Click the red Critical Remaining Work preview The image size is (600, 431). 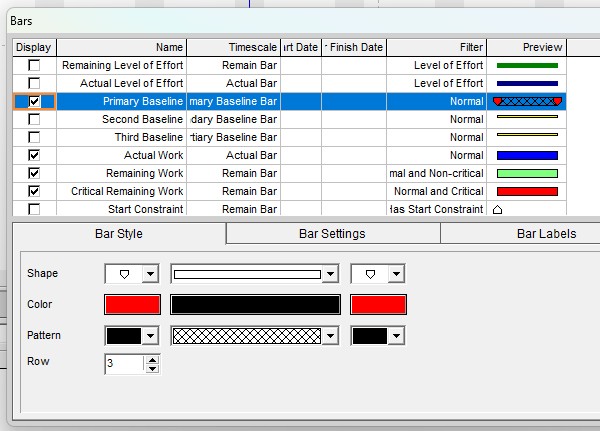click(x=527, y=191)
